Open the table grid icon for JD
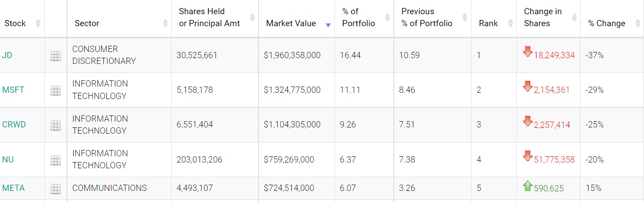Screen dimensions: 644x202 [55, 56]
